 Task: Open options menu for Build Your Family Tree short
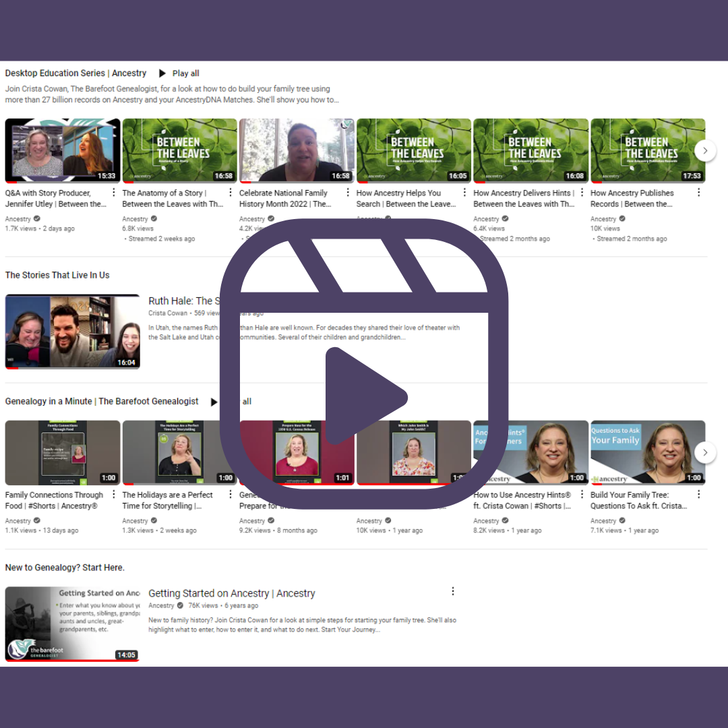[x=699, y=495]
